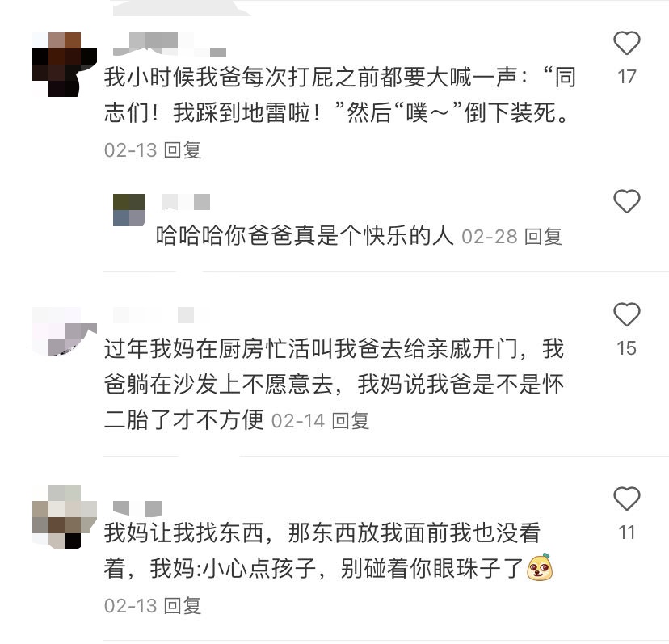Reply to the 02-13 眼珠子 comment
The width and height of the screenshot is (669, 644).
tap(182, 605)
